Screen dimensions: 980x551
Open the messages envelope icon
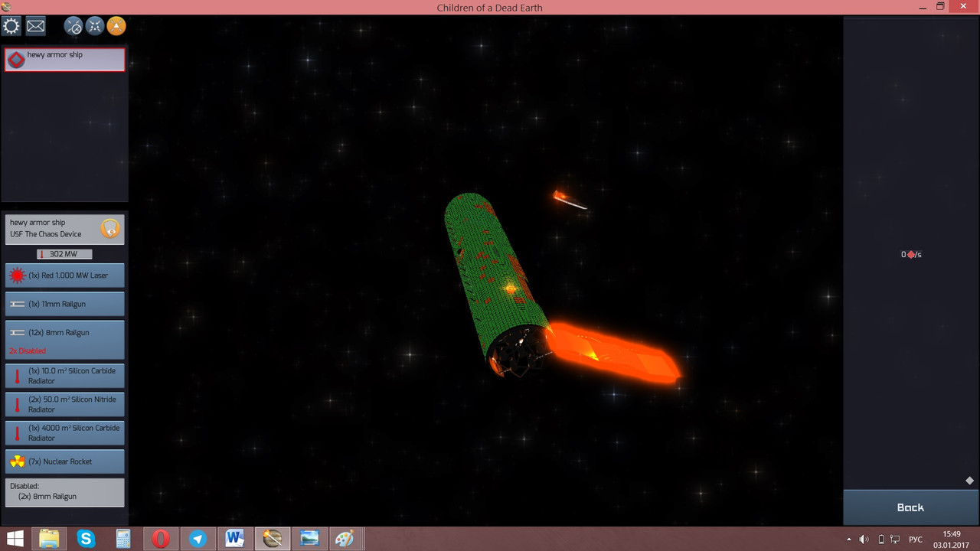coord(35,27)
